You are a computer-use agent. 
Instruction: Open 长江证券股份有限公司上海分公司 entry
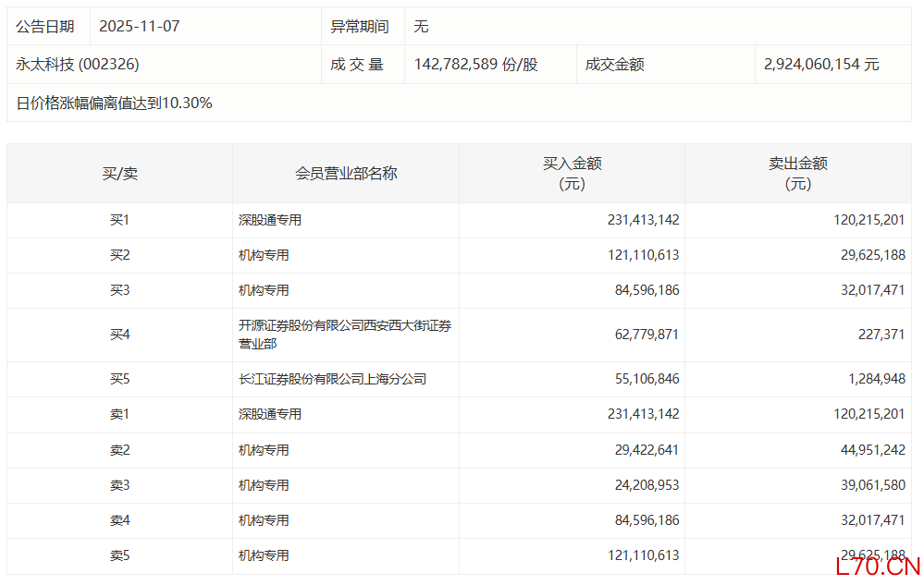332,379
